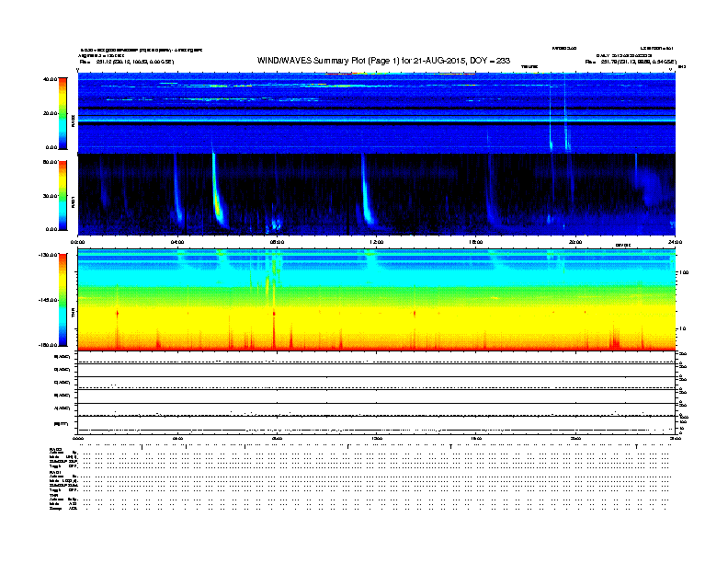Click the RAD1 heading in the bottom status table
This screenshot has width=728, height=563.
click(x=55, y=473)
